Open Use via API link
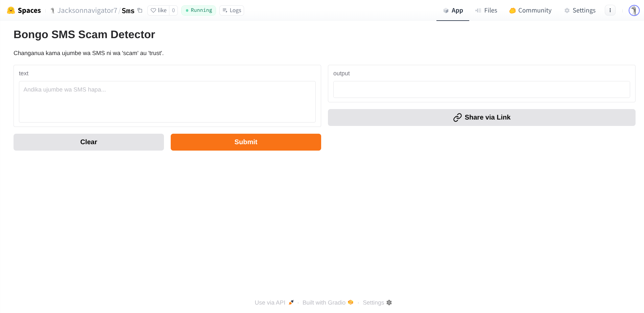The image size is (644, 313). [274, 303]
